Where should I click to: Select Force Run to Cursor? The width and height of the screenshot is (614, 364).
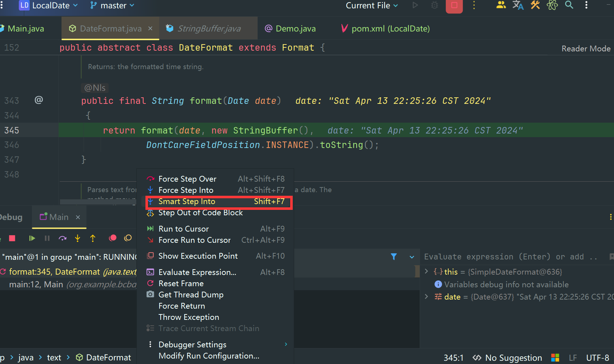[216, 240]
